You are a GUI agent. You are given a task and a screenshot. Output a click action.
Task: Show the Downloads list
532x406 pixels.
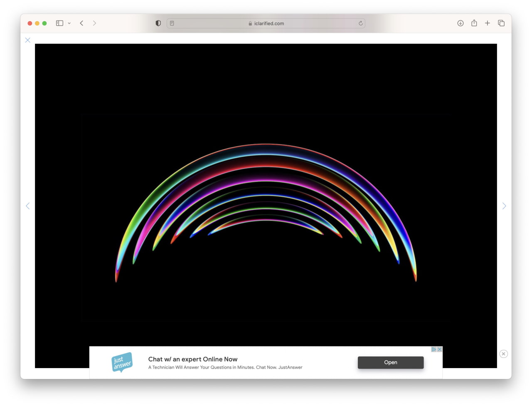[x=460, y=23]
